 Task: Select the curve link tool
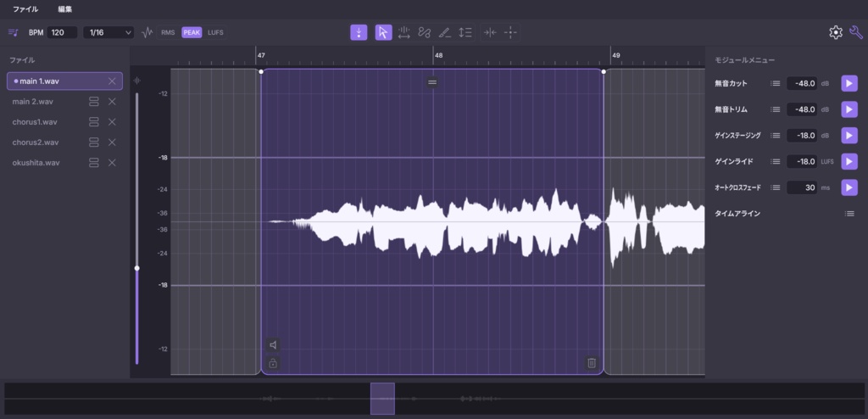(x=425, y=33)
